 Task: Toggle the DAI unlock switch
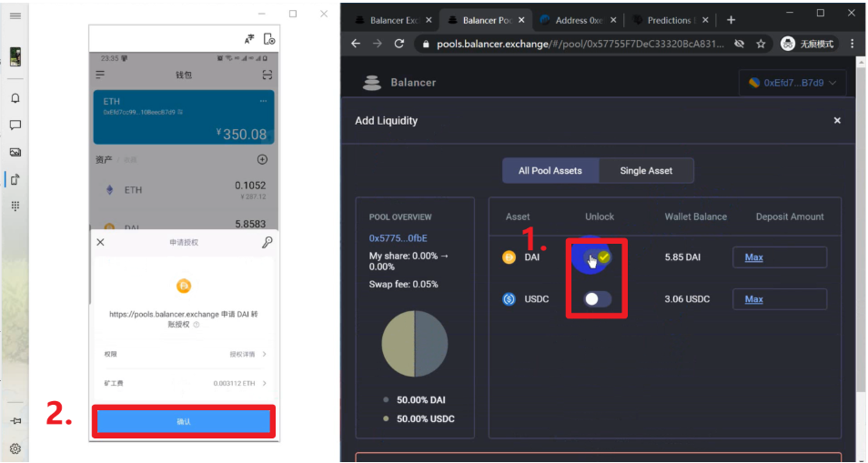click(x=597, y=257)
